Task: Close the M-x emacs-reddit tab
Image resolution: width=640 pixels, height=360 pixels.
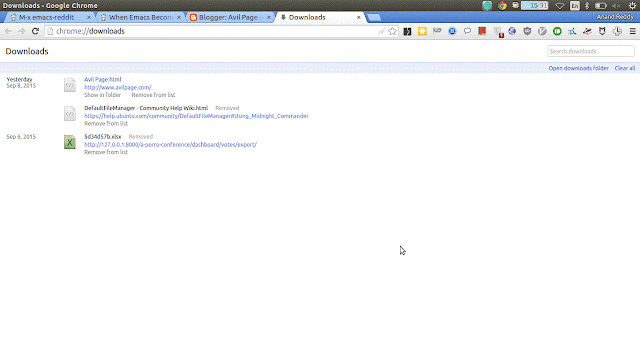Action: [x=89, y=17]
